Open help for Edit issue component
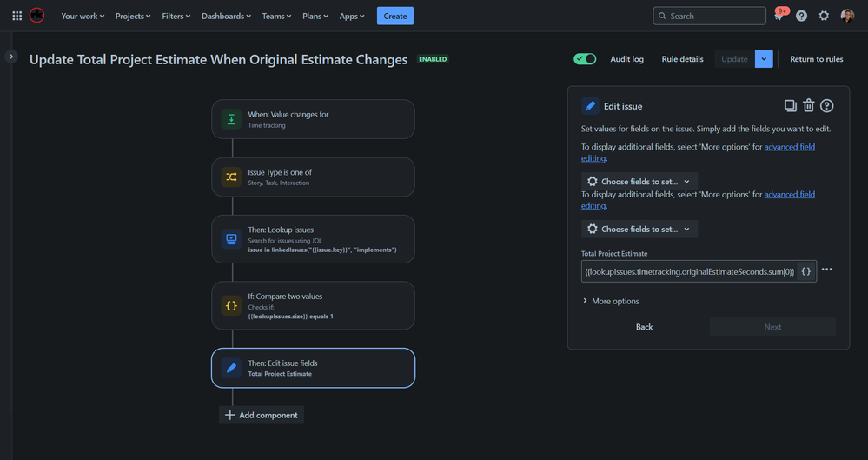868x460 pixels. coord(826,105)
